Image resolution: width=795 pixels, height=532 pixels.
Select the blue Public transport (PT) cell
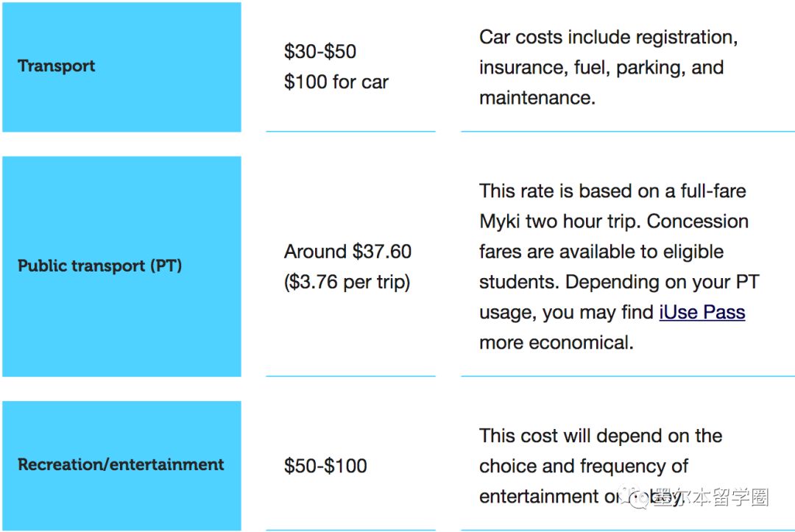click(121, 266)
